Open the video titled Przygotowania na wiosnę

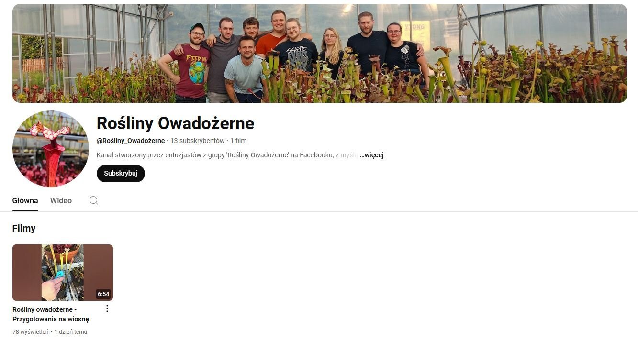click(51, 314)
